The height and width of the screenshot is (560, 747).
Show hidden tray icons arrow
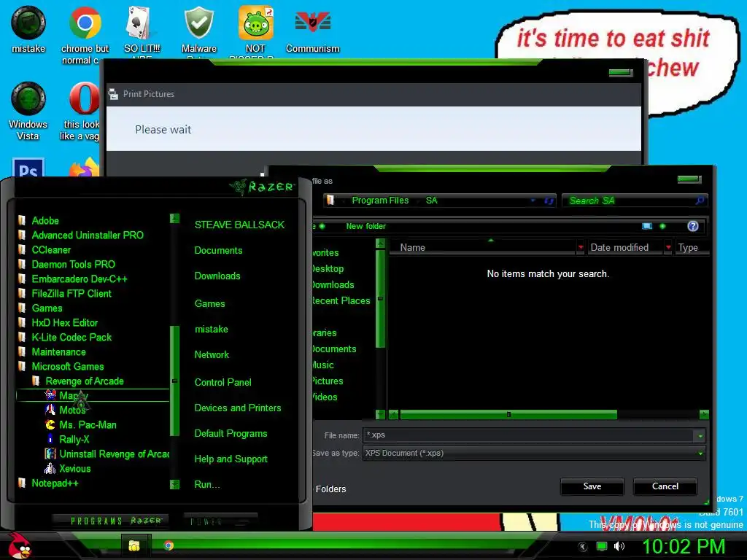583,547
